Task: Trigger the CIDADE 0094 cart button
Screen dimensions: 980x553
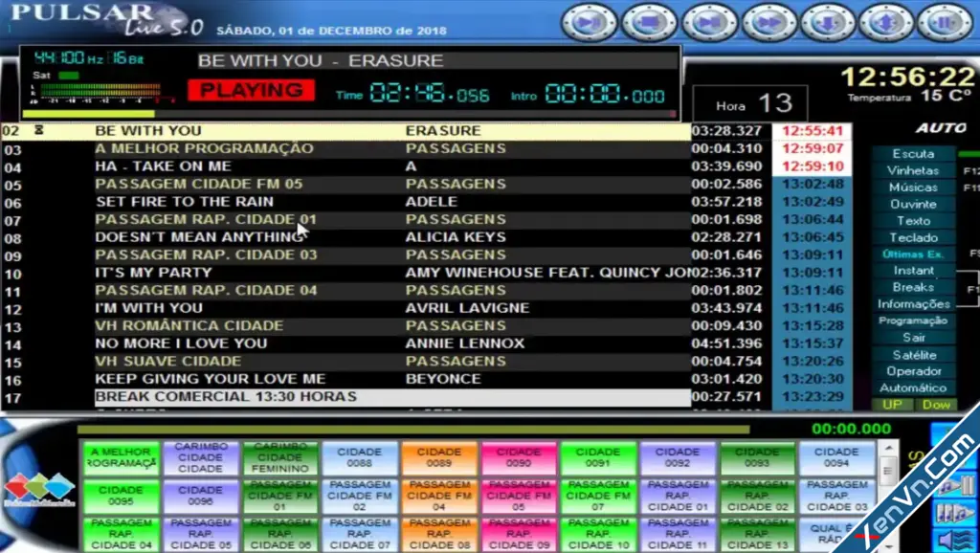Action: click(x=836, y=458)
